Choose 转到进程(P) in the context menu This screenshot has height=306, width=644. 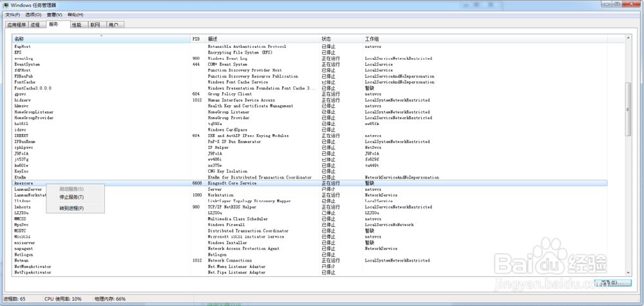tap(75, 208)
